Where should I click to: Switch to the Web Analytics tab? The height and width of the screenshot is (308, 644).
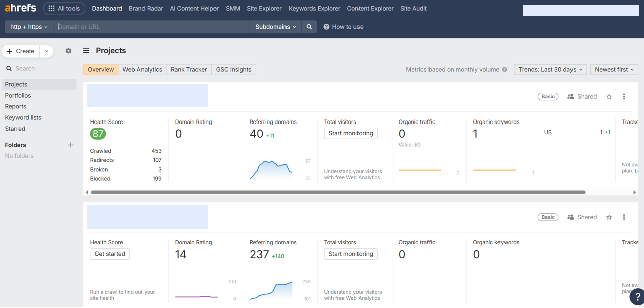(142, 70)
